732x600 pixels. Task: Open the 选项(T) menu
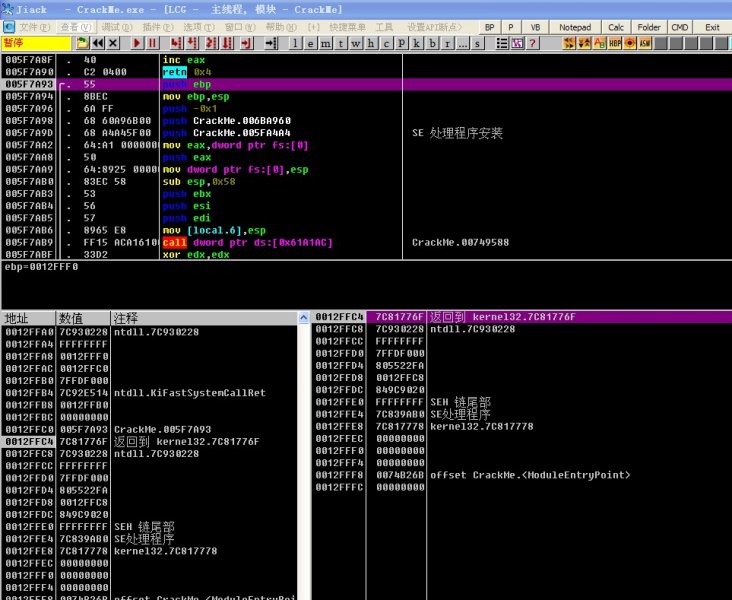[199, 27]
